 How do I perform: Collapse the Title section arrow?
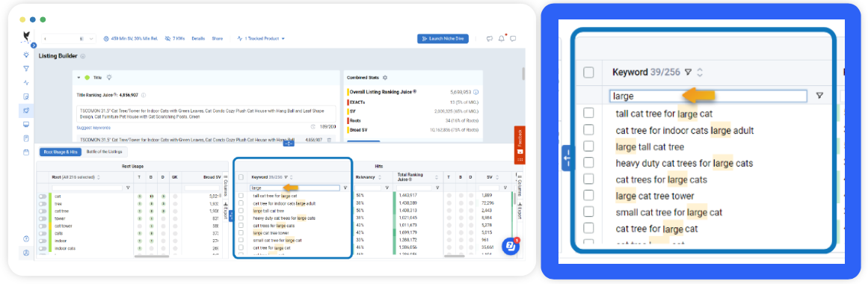79,78
